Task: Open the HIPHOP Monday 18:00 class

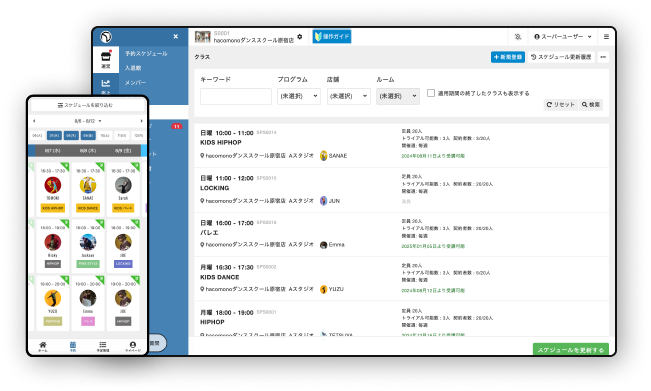Action: pyautogui.click(x=401, y=319)
